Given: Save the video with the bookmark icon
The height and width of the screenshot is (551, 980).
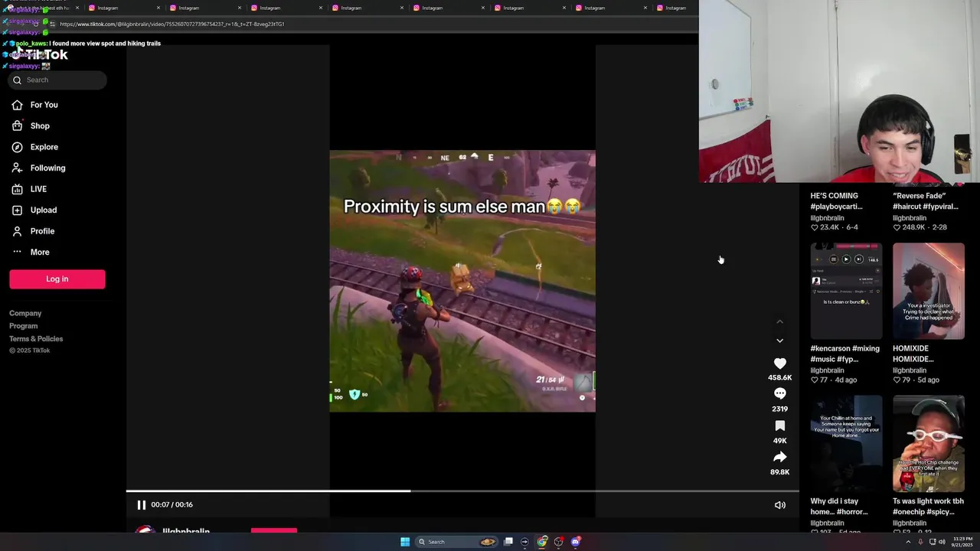Looking at the screenshot, I should 779,425.
